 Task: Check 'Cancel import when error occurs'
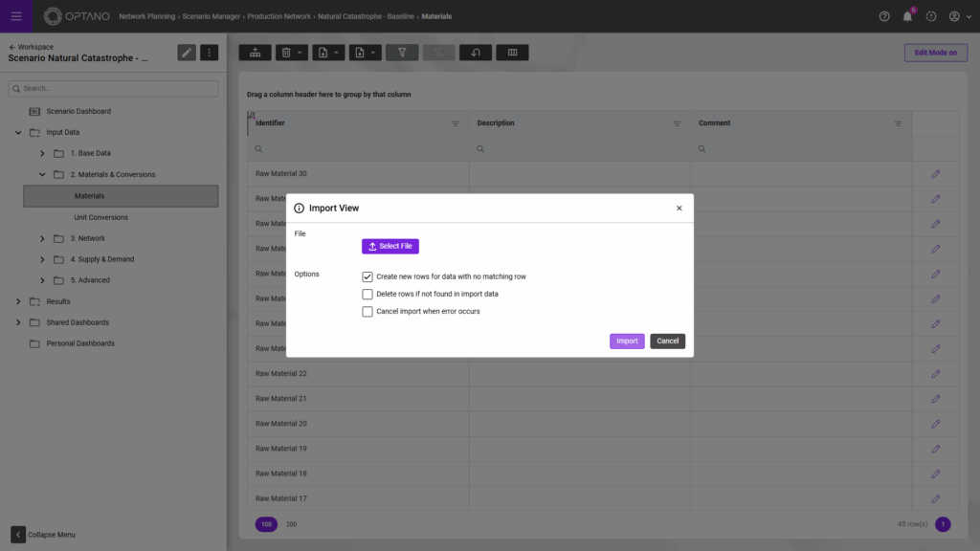pyautogui.click(x=367, y=311)
